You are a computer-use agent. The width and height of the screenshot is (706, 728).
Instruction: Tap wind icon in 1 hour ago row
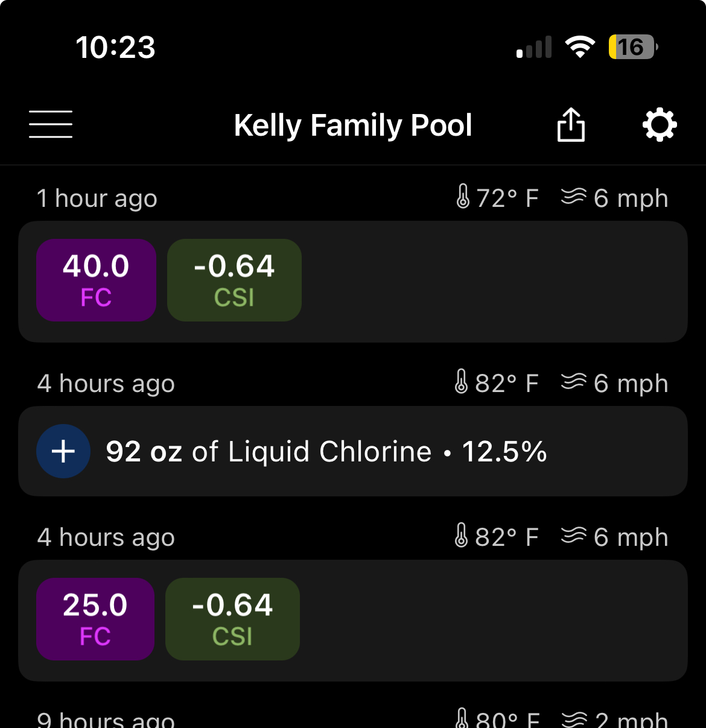pyautogui.click(x=573, y=197)
